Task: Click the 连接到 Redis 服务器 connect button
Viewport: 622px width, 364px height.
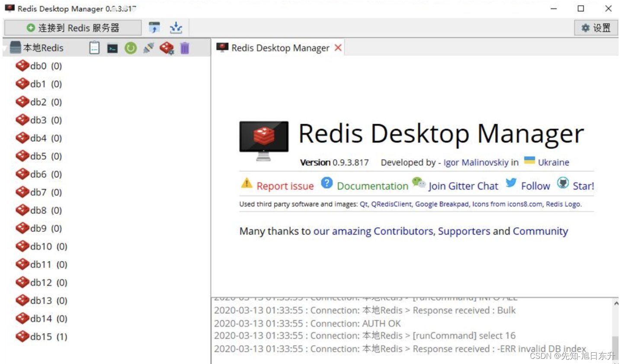Action: (x=73, y=28)
